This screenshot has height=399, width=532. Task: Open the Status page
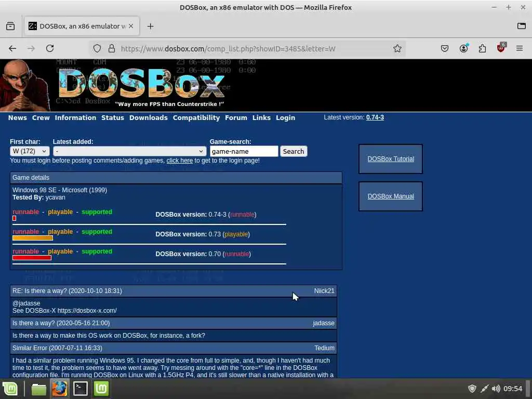113,118
